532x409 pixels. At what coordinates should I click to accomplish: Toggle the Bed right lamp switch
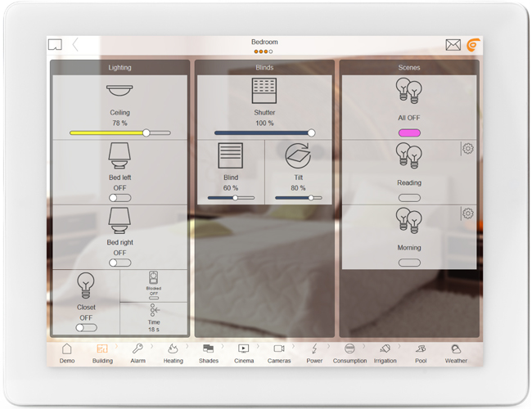pos(119,263)
